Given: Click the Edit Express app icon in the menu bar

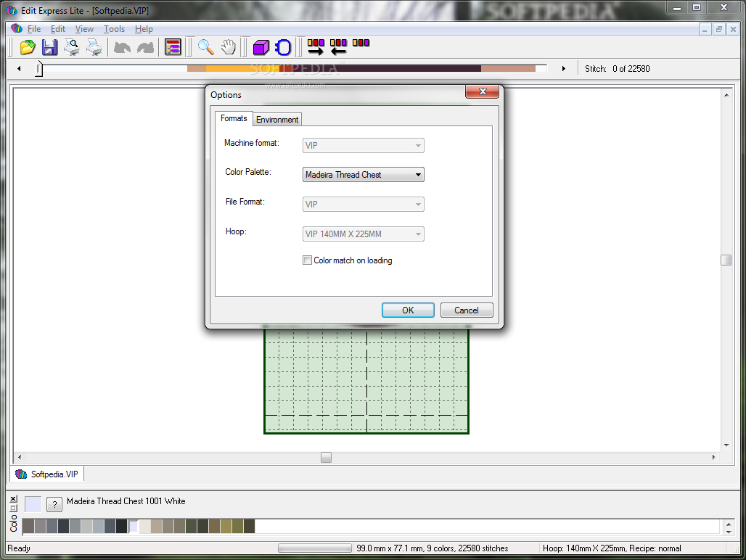Looking at the screenshot, I should [17, 28].
